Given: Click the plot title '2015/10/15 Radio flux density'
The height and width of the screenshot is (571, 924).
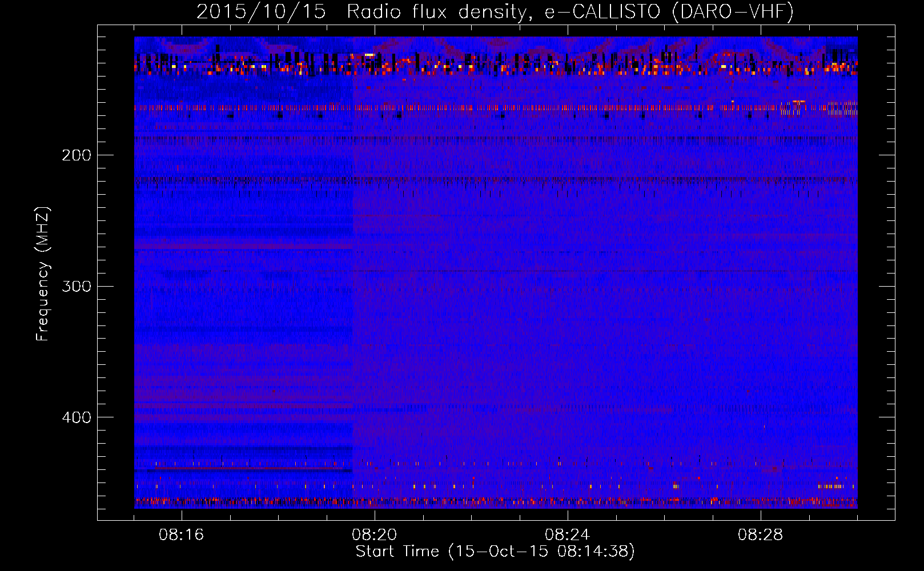Looking at the screenshot, I should coord(495,12).
